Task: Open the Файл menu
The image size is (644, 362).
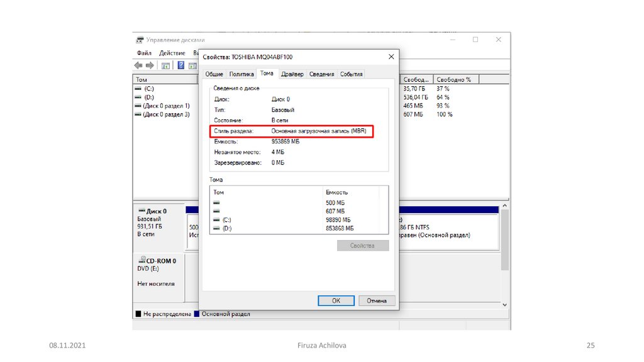Action: [x=144, y=53]
